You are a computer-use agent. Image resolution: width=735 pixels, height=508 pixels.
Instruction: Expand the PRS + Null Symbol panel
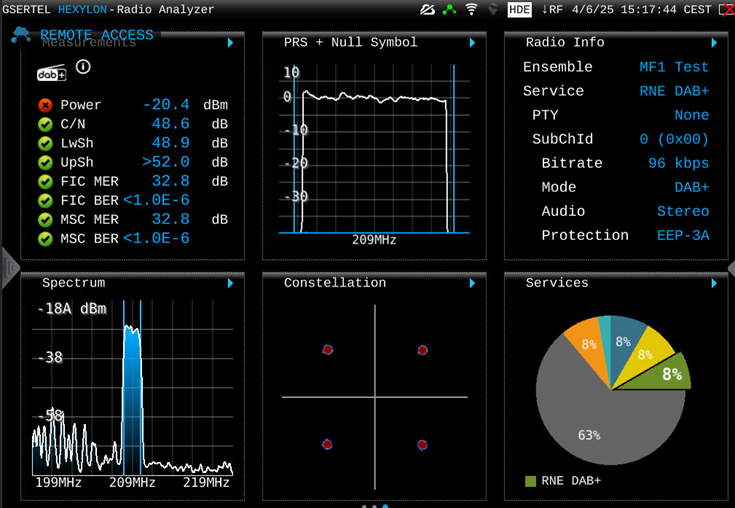[x=472, y=43]
